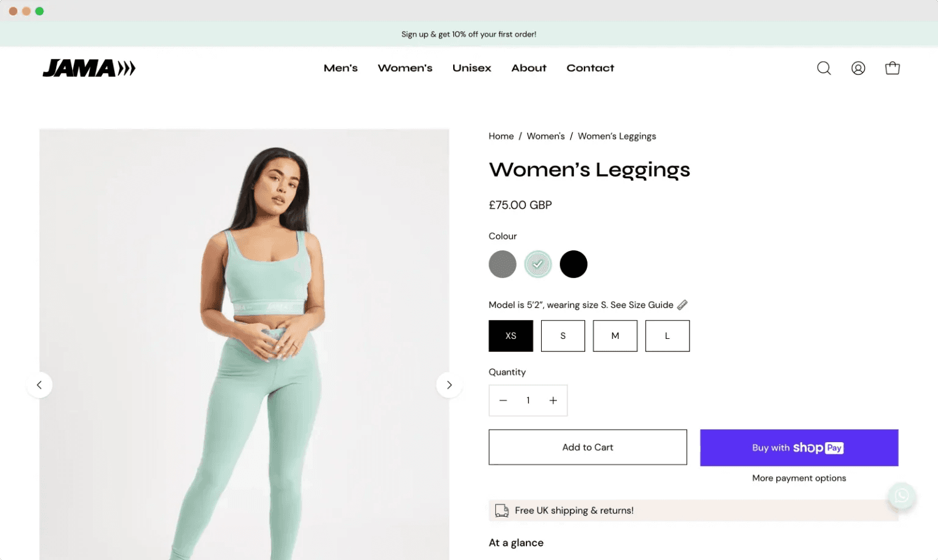Open the account profile icon

coord(858,68)
